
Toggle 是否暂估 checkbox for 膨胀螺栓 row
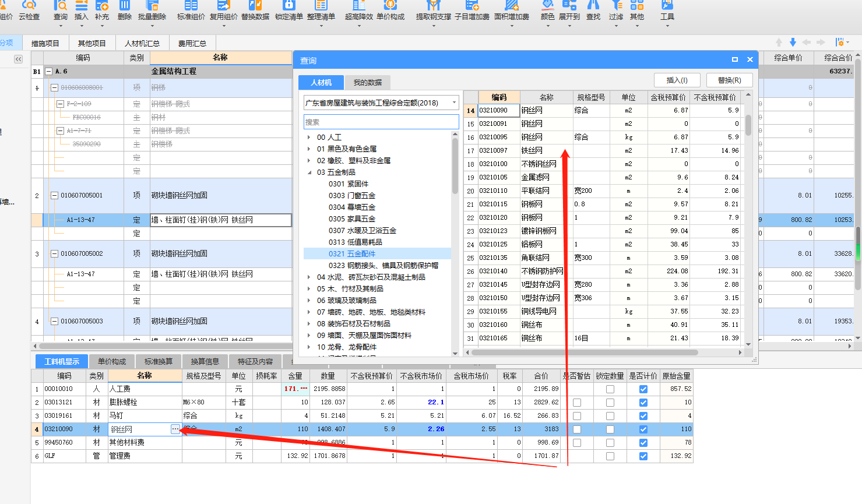point(576,402)
